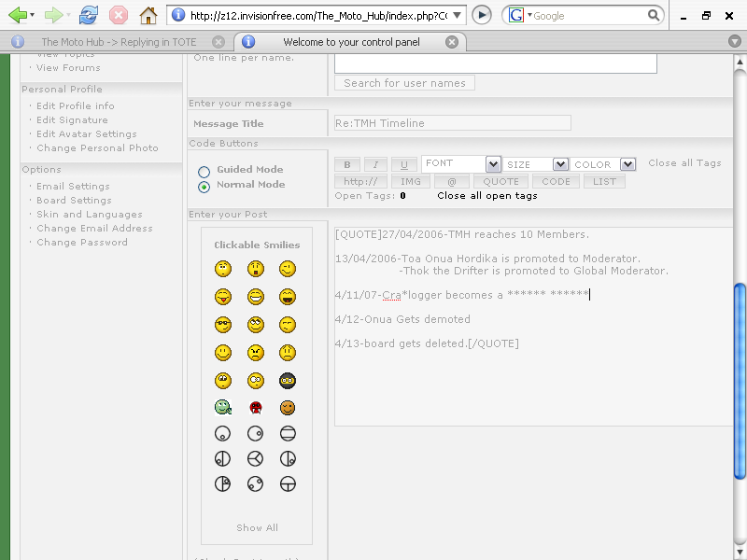Insert image with IMG button
The height and width of the screenshot is (560, 747).
click(x=411, y=181)
